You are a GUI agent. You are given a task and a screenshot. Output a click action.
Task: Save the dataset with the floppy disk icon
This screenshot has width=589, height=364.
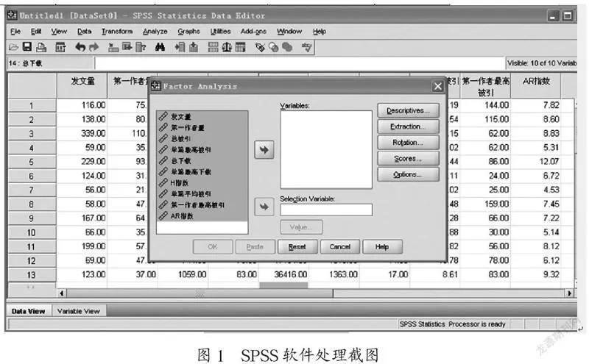tap(27, 47)
